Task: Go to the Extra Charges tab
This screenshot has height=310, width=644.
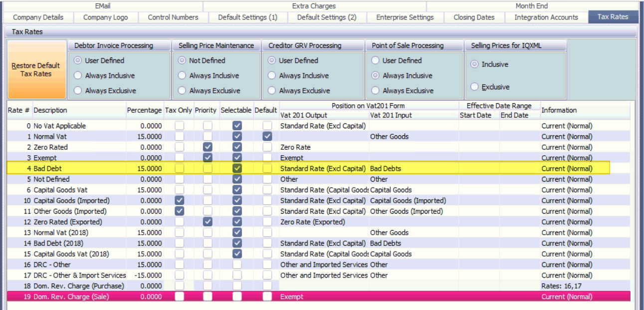Action: coord(314,6)
